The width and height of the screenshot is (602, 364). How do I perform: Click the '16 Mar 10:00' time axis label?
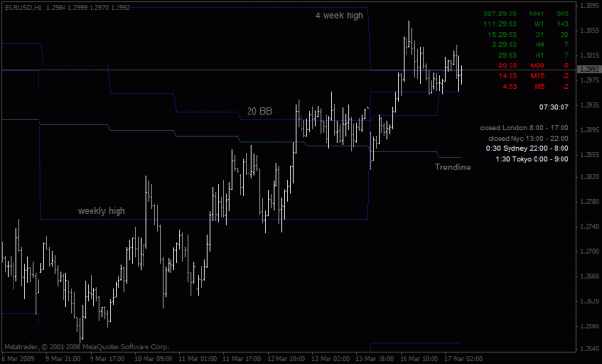420,359
